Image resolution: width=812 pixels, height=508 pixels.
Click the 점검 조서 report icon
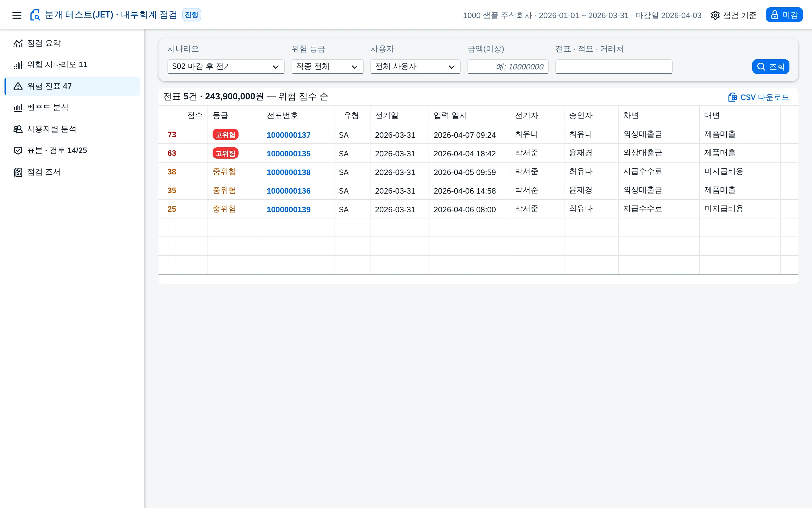(x=18, y=172)
